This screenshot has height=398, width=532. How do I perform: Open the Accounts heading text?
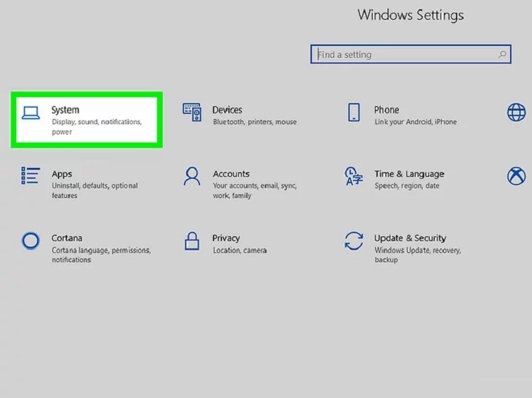[231, 174]
